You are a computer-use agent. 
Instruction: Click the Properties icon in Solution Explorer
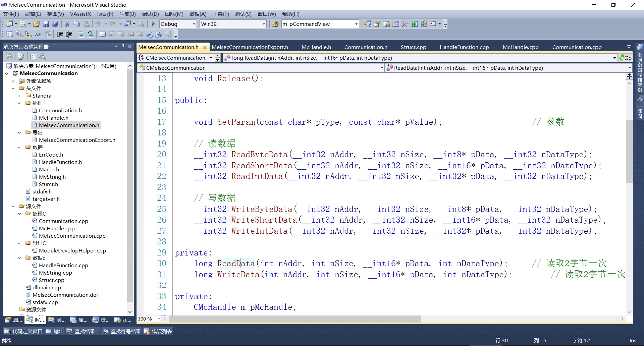coord(9,56)
